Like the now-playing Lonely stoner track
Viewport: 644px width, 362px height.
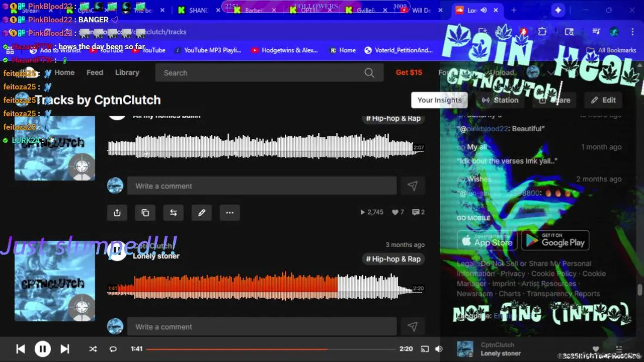(x=596, y=349)
